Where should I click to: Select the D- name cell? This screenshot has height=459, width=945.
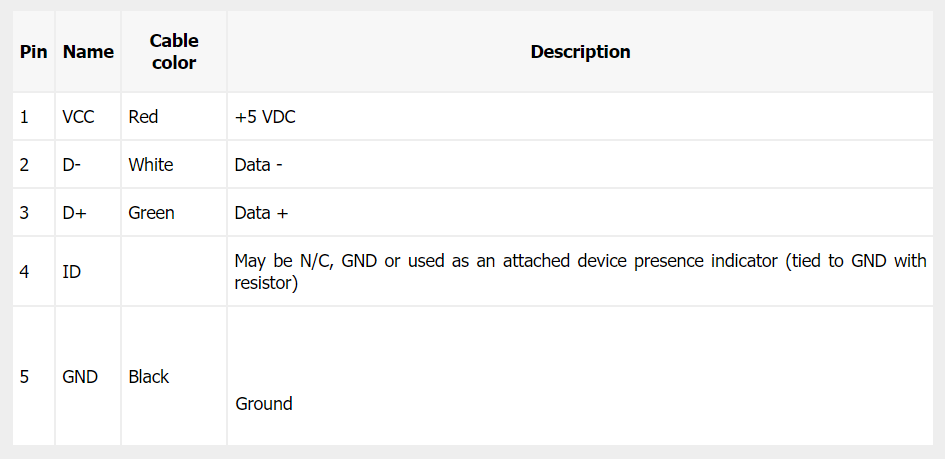point(72,165)
